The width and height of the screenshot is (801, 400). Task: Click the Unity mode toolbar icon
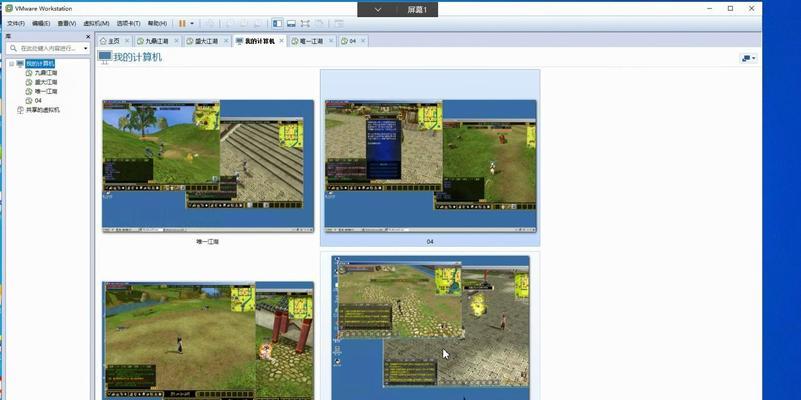pyautogui.click(x=319, y=23)
